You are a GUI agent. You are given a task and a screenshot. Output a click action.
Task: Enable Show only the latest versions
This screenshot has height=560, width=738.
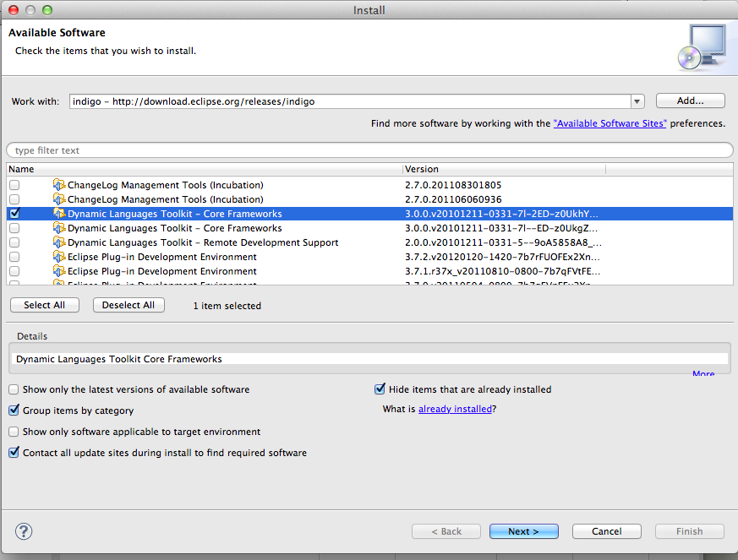pos(14,389)
